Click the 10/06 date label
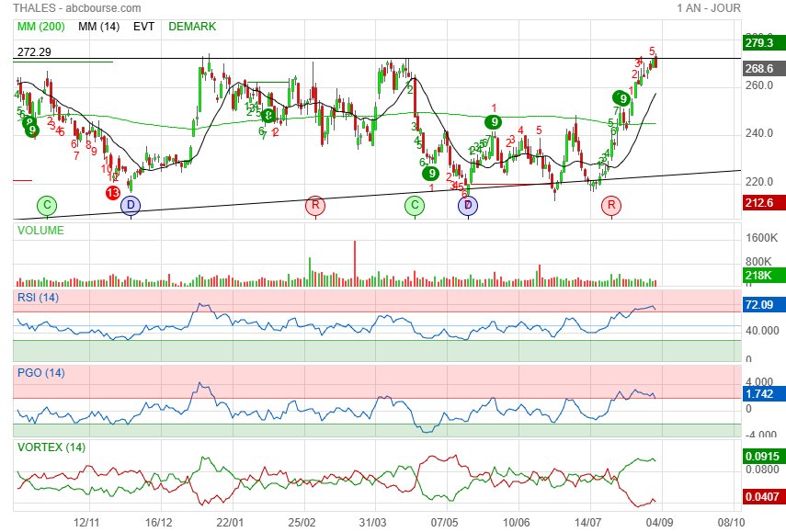Image resolution: width=786 pixels, height=532 pixels. (517, 523)
